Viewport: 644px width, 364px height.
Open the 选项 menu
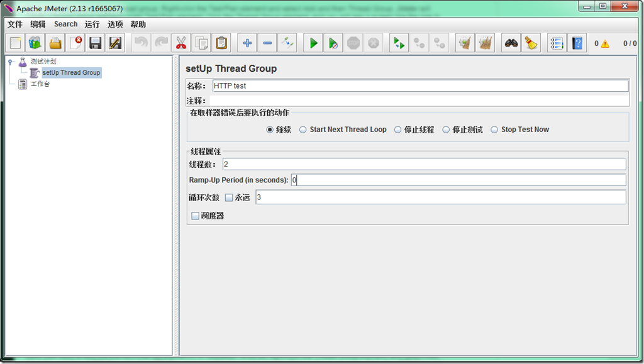tap(115, 25)
